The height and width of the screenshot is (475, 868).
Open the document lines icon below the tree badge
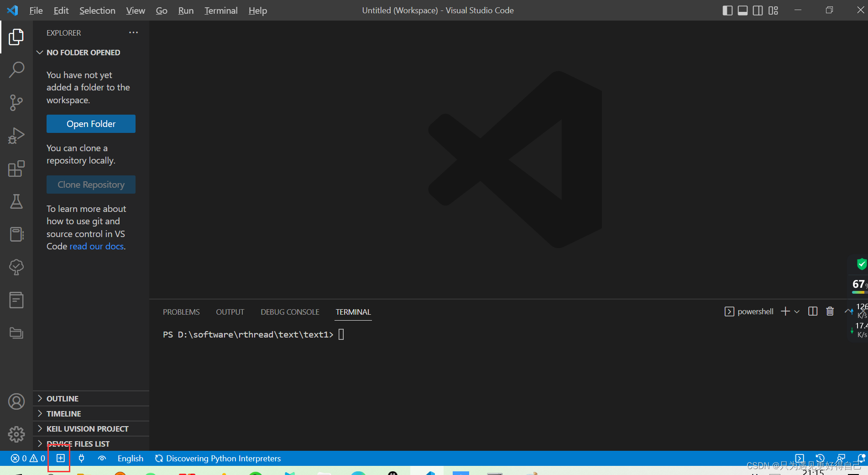point(16,300)
